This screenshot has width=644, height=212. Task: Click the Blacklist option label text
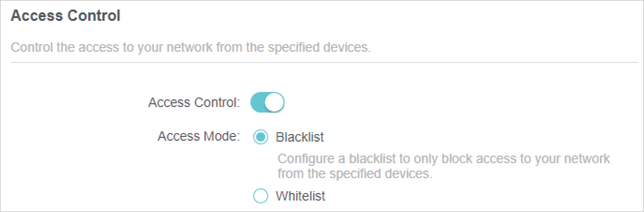tap(300, 137)
